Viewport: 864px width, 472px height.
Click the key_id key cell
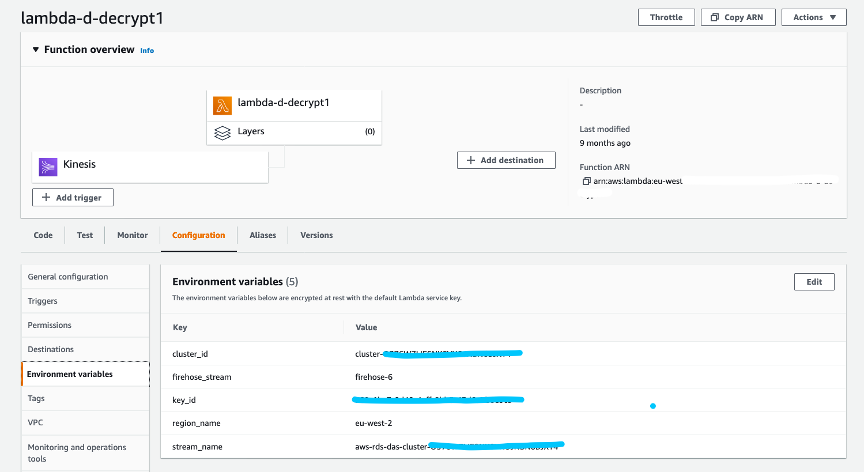[x=184, y=400]
